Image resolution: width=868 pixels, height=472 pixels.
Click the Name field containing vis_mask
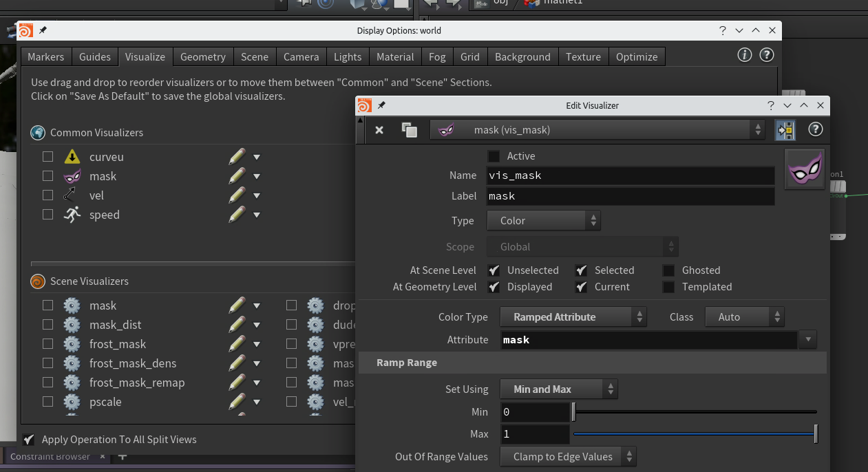[630, 175]
